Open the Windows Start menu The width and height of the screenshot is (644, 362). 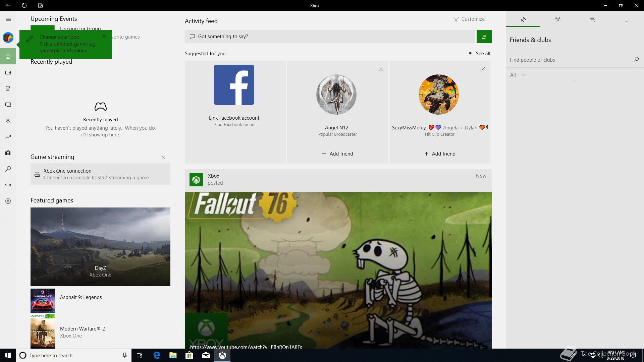8,355
